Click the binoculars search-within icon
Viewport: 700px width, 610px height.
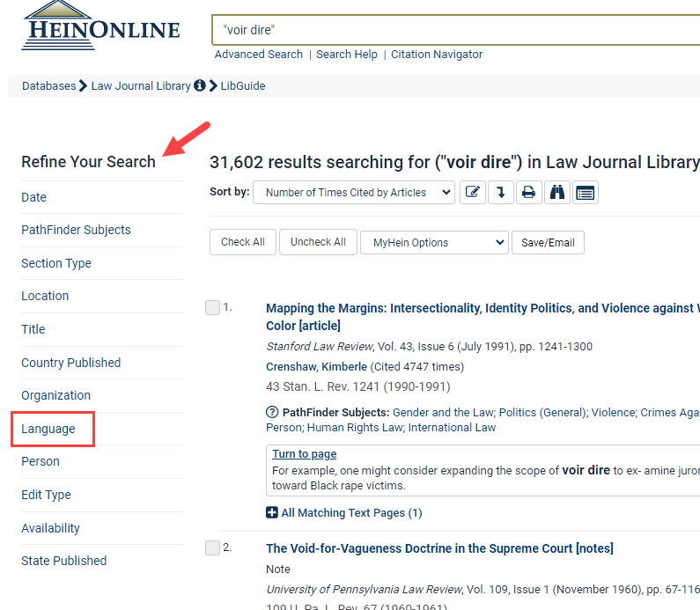[557, 192]
